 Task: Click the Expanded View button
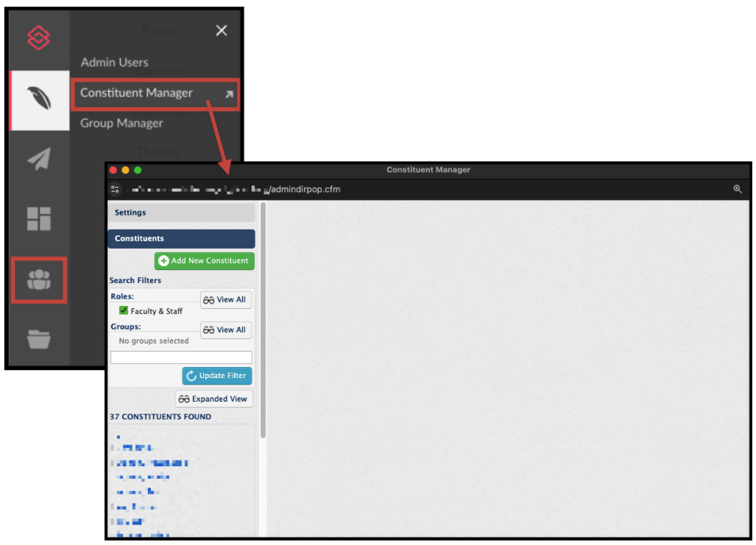pos(213,399)
